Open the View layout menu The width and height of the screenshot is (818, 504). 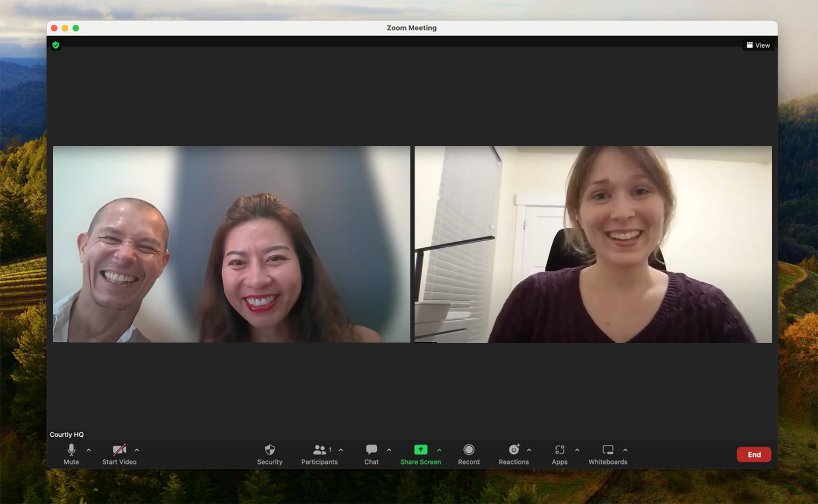point(758,45)
